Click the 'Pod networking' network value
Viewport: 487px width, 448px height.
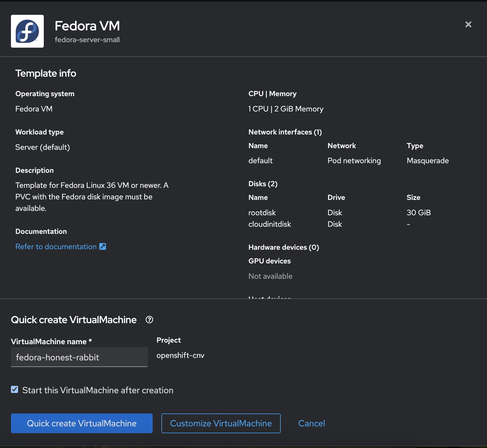pyautogui.click(x=354, y=161)
